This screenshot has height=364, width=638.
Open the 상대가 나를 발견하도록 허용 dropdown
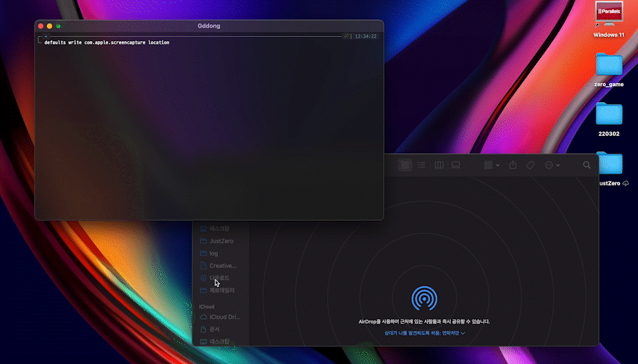424,333
